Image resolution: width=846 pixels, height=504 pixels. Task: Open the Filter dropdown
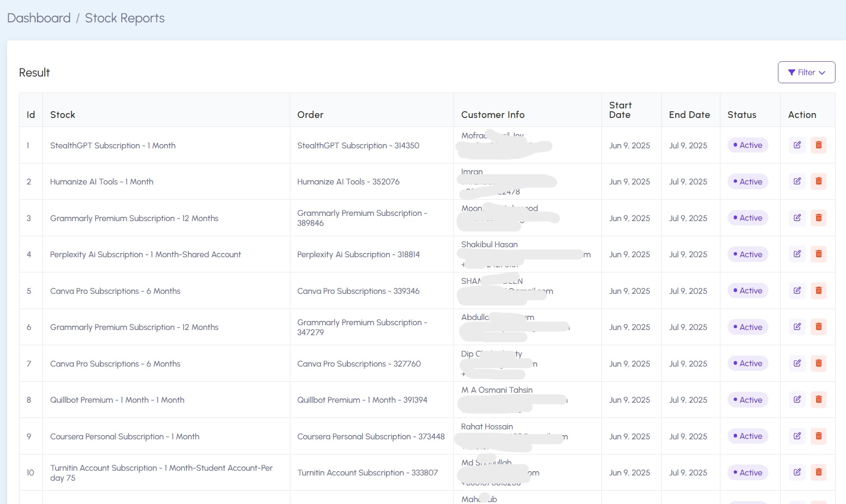click(807, 72)
